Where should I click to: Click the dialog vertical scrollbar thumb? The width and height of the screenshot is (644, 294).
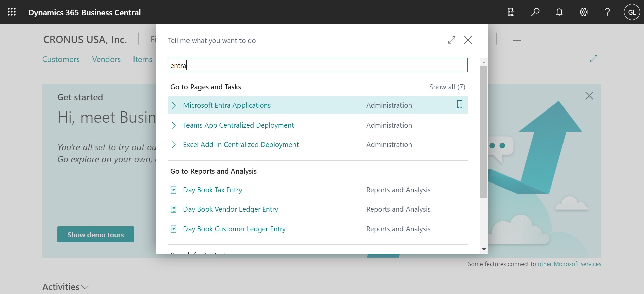(484, 132)
